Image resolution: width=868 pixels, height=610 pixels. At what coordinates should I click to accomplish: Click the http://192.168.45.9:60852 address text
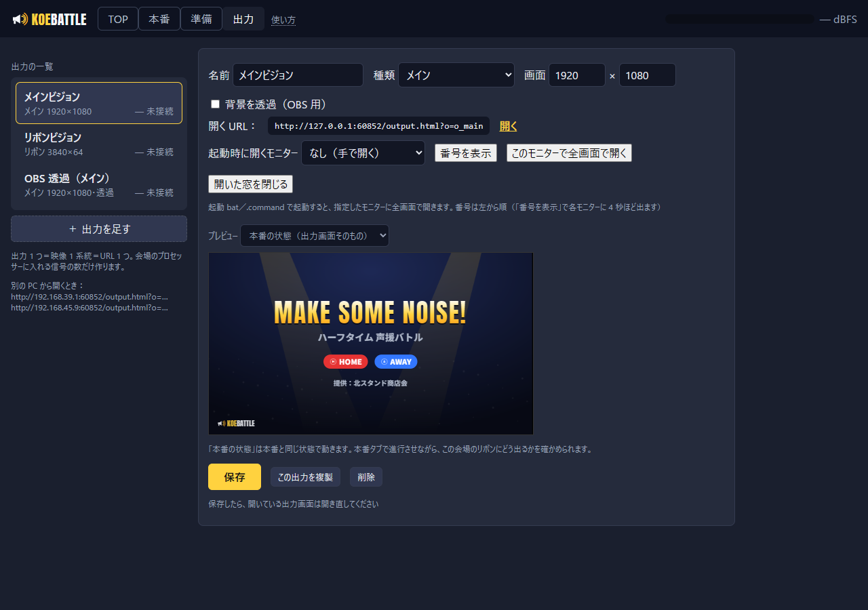[x=90, y=308]
